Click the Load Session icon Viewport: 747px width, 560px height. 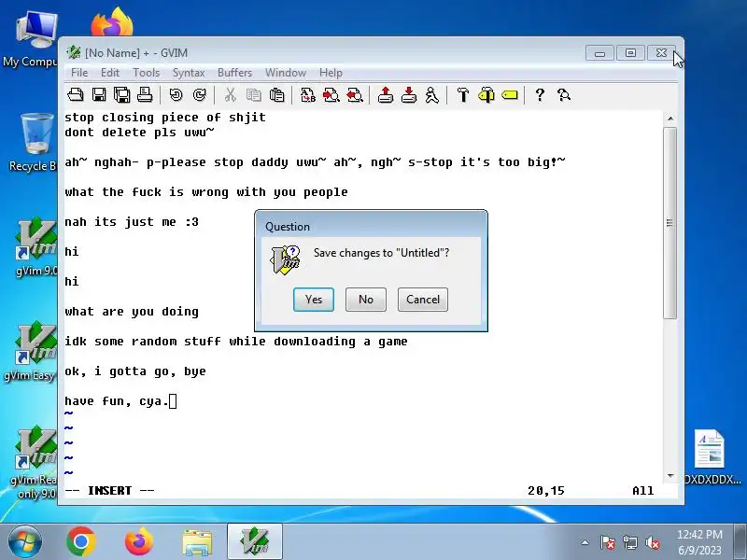point(386,95)
